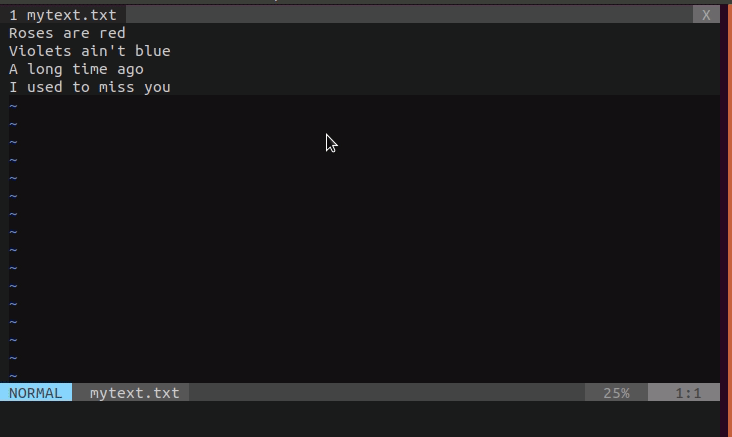Viewport: 732px width, 437px height.
Task: Click the word "ago" in line three
Action: point(130,69)
